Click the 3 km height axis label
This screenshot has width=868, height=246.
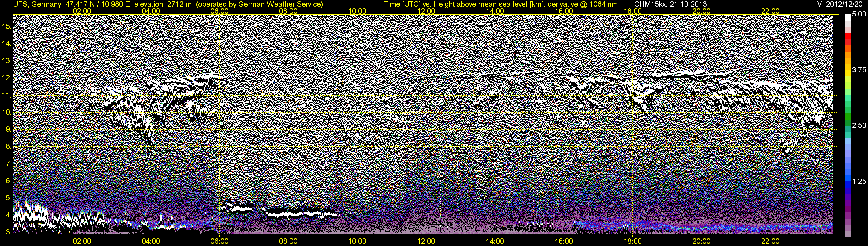click(8, 232)
